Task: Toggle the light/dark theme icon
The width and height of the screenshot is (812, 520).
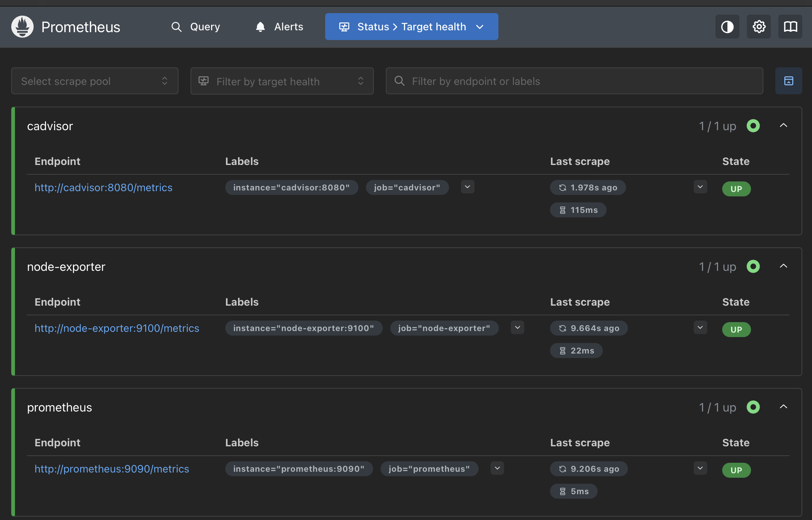Action: click(x=727, y=27)
